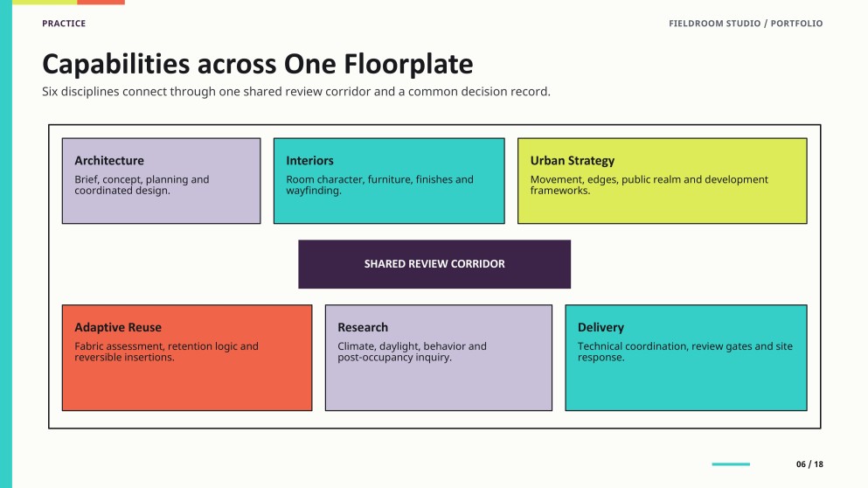Click the Delivery description about technical coordination

coord(684,352)
